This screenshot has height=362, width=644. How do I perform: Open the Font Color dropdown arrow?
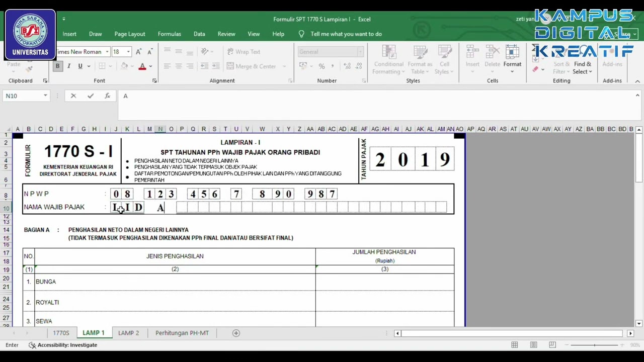point(150,66)
